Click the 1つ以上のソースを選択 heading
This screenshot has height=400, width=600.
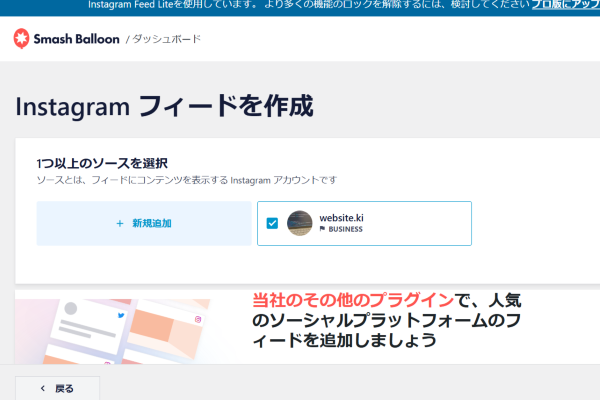coord(102,163)
